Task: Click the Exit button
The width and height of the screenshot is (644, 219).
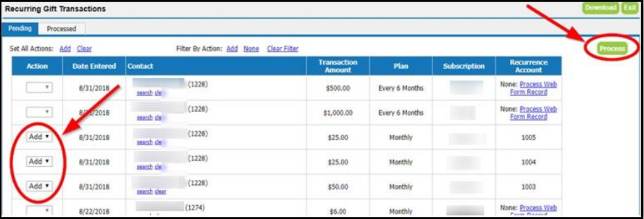Action: tap(630, 8)
